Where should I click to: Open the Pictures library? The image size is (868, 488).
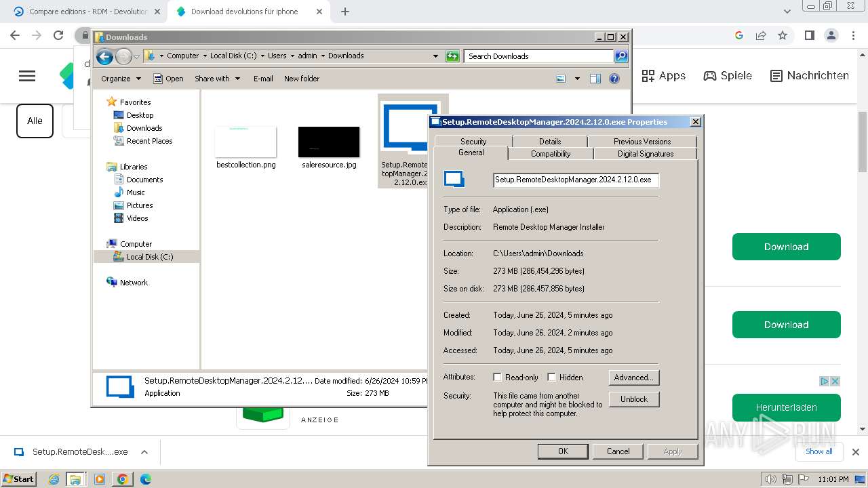140,205
